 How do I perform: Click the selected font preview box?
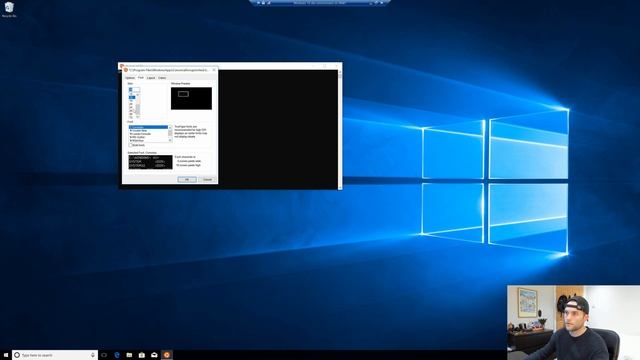[x=150, y=162]
